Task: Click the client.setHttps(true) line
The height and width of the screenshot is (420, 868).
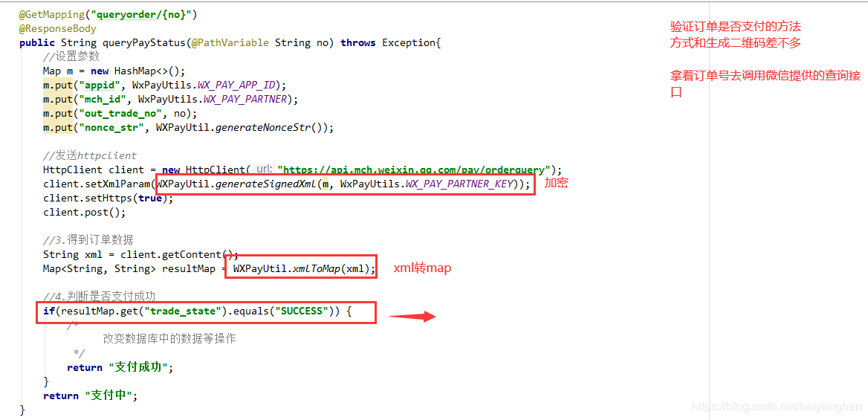Action: click(x=108, y=198)
